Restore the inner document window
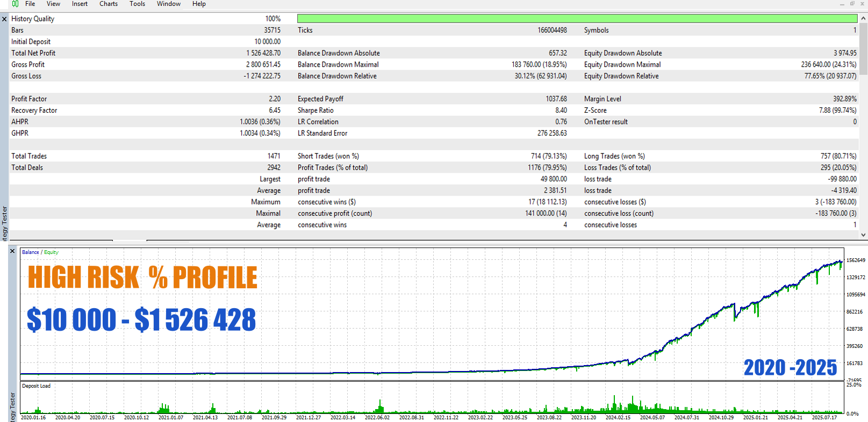The height and width of the screenshot is (422, 868). 852,4
